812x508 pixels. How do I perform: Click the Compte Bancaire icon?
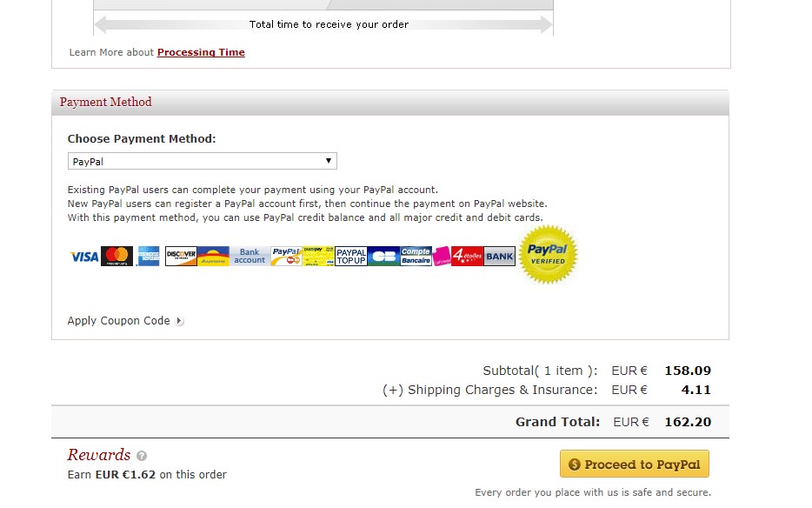pos(416,256)
